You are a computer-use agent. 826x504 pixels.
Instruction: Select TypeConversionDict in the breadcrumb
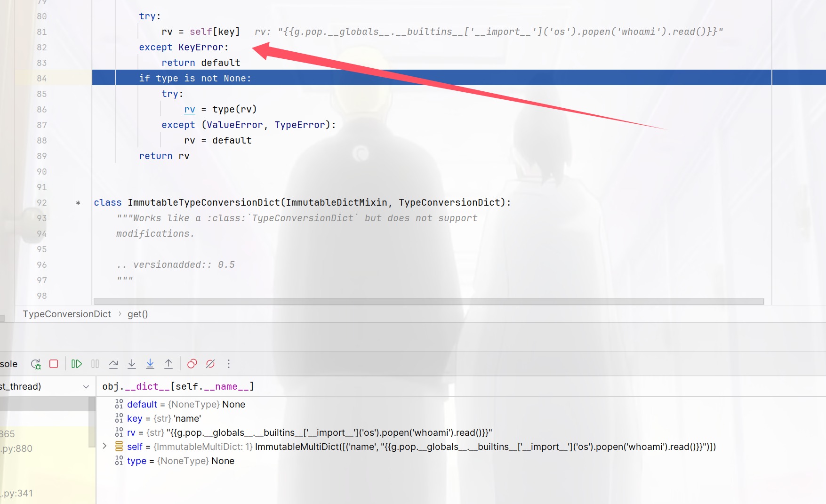click(67, 314)
